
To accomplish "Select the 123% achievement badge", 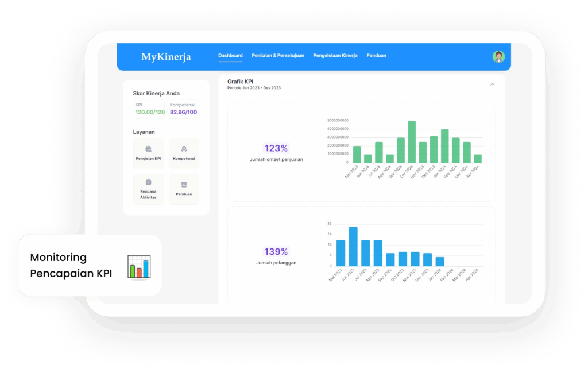I will 276,147.
